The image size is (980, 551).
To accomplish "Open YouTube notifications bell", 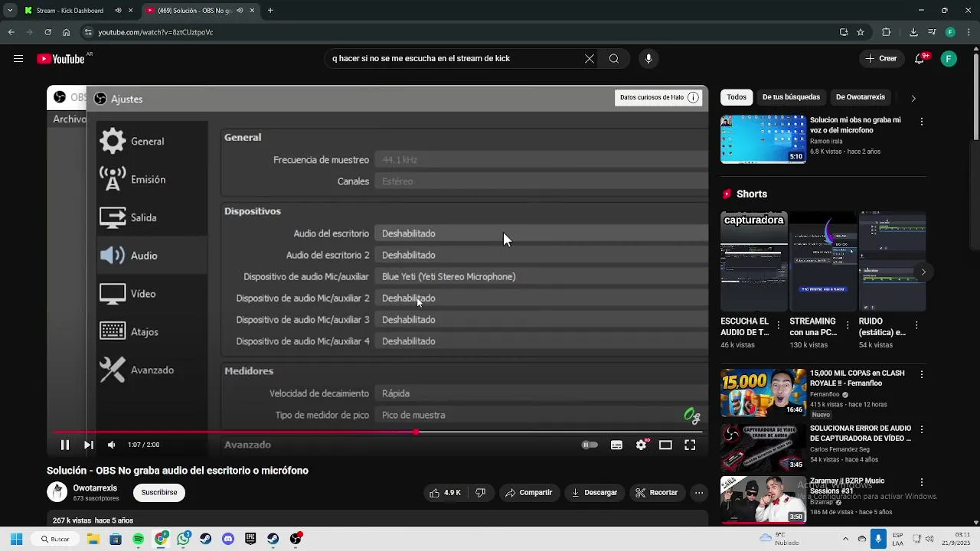I will tap(920, 59).
